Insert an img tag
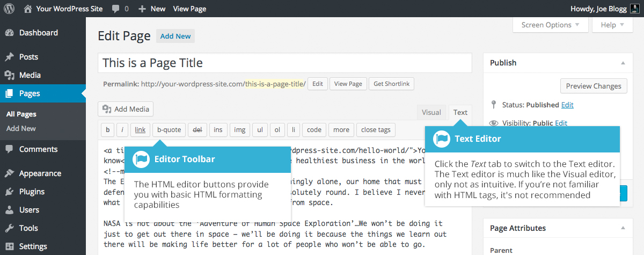Screen dimensions: 644x255 pos(240,130)
